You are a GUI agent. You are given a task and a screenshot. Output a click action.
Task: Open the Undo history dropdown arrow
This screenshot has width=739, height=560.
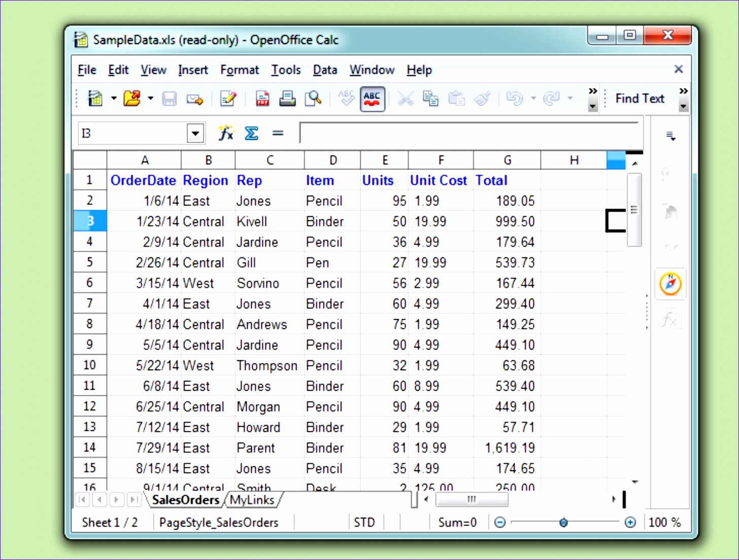pyautogui.click(x=533, y=98)
